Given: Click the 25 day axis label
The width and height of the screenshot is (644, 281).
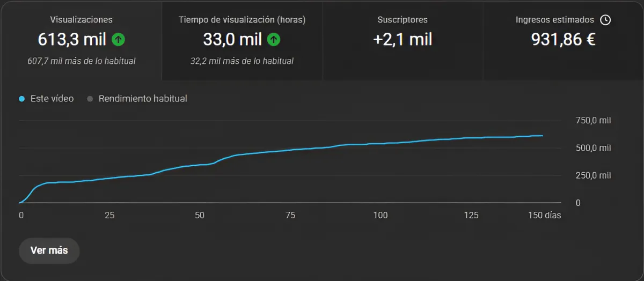Looking at the screenshot, I should 109,216.
